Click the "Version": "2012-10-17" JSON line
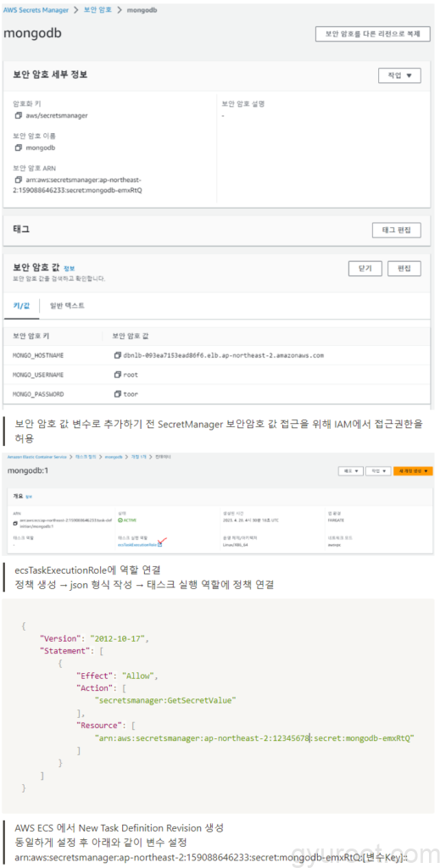The image size is (440, 868). (x=93, y=638)
